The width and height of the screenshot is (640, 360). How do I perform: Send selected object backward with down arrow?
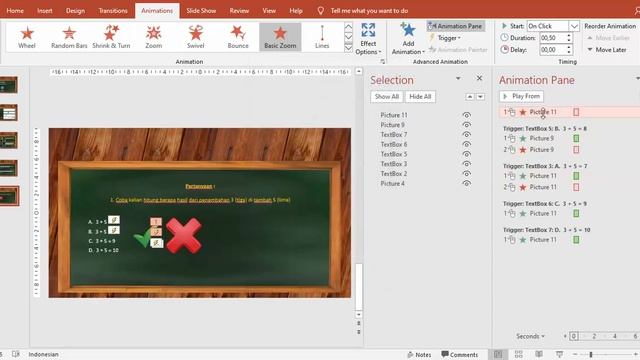(x=480, y=97)
